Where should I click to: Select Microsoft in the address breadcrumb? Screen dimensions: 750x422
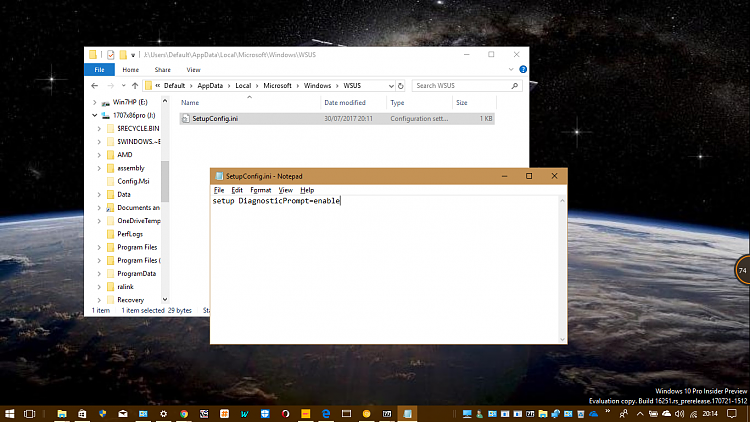(277, 86)
